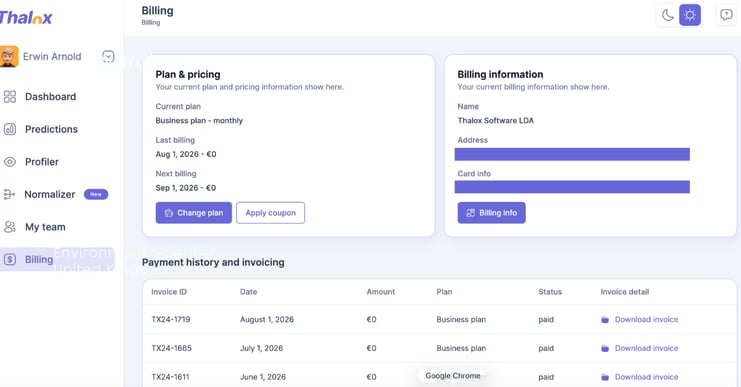Screen dimensions: 741x387
Task: Select invoice ID TX24-1665 text
Action: pyautogui.click(x=172, y=348)
